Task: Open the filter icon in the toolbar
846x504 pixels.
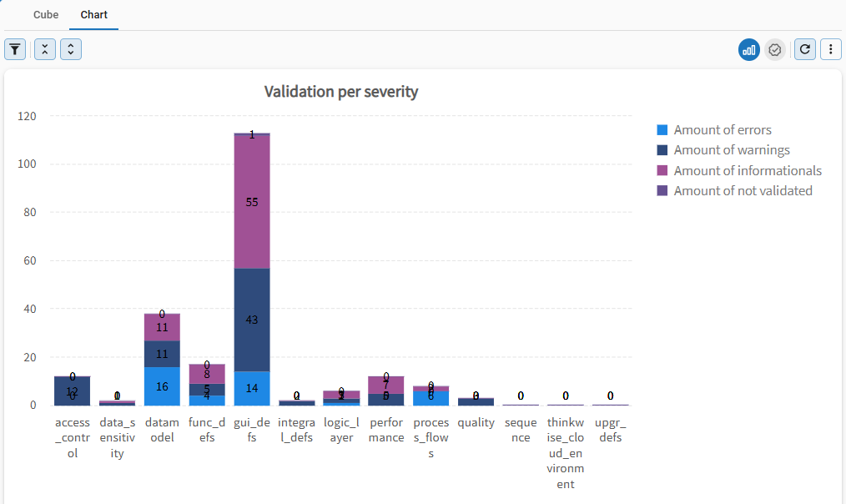Action: point(15,49)
